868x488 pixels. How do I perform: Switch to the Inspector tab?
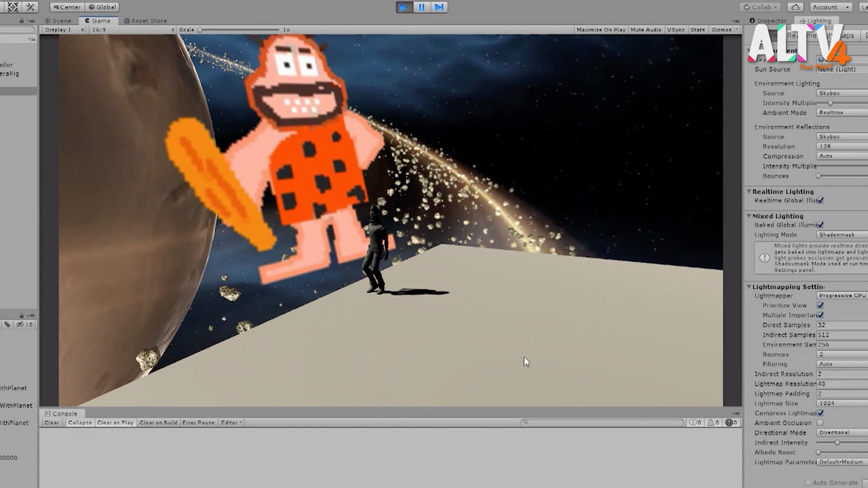click(768, 21)
